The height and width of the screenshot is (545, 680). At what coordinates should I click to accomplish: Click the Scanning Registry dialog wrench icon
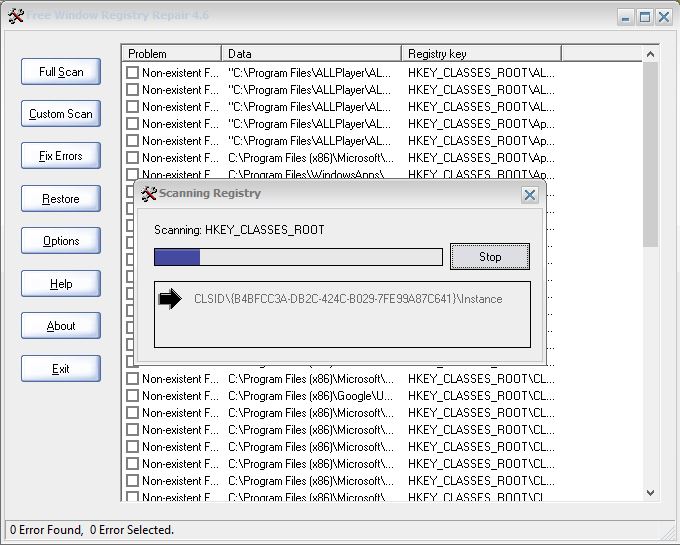click(149, 194)
